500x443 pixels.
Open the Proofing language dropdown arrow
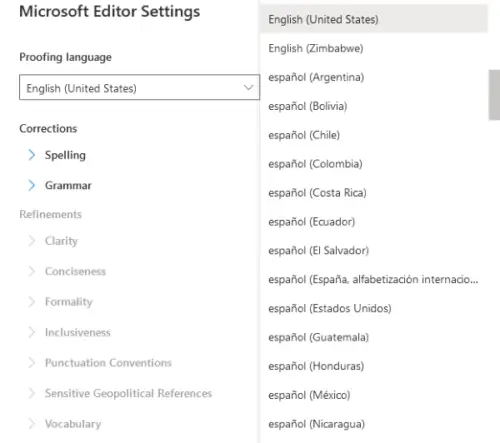[x=248, y=88]
